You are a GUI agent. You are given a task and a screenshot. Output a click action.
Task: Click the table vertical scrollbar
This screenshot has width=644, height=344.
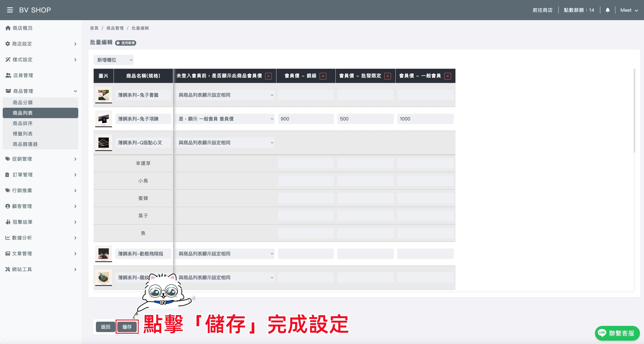click(x=634, y=110)
